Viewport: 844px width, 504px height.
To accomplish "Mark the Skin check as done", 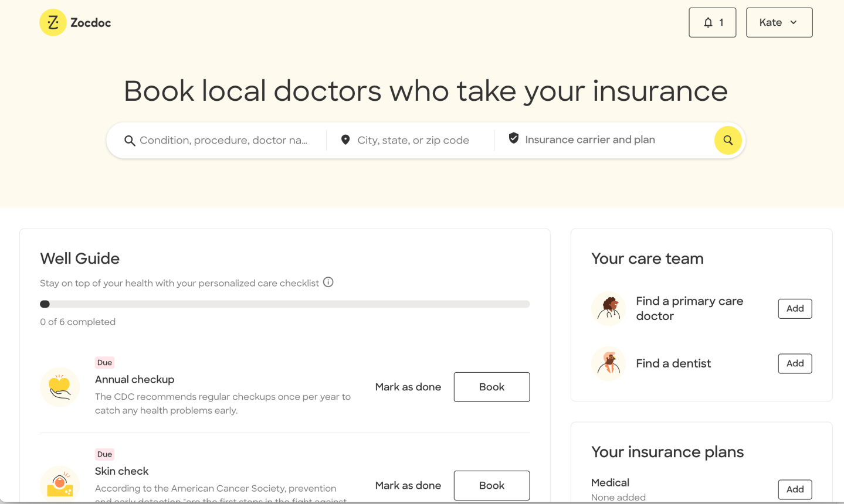I will click(x=408, y=485).
